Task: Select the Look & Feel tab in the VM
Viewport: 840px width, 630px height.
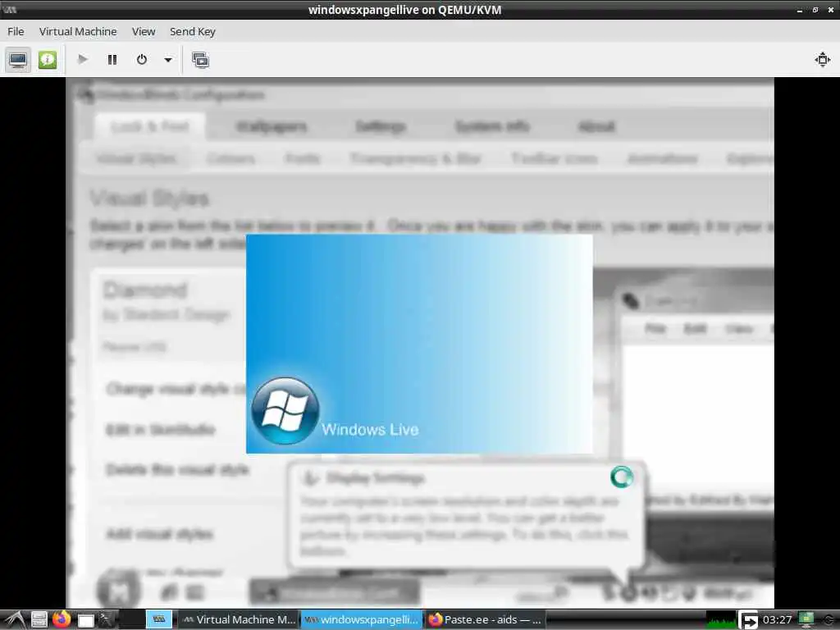Action: click(150, 127)
